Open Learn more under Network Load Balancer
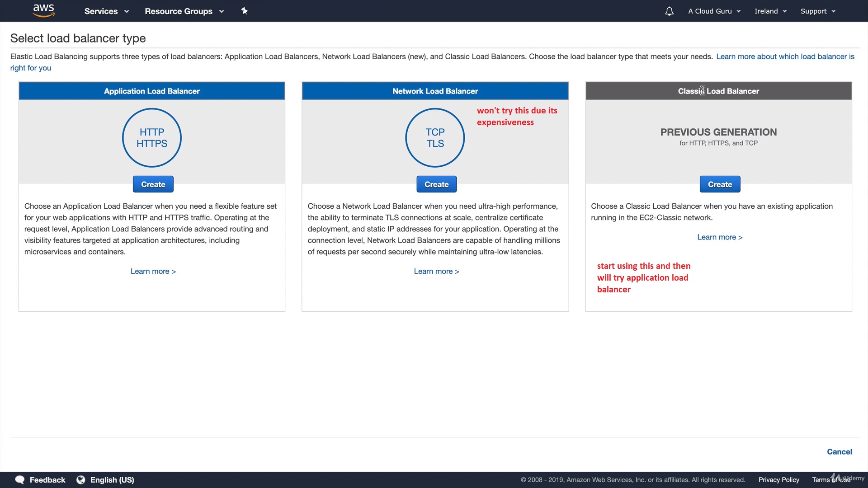868x488 pixels. tap(436, 271)
